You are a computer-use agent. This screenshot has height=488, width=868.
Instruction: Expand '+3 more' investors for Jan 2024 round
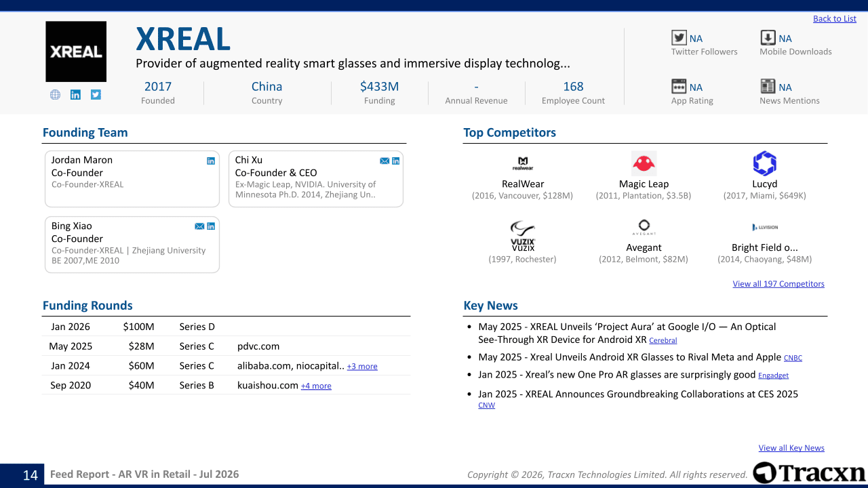click(362, 367)
